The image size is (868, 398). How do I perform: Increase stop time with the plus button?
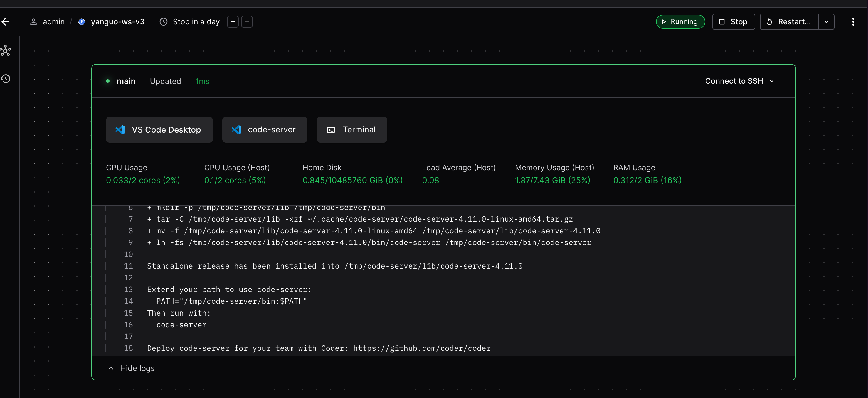point(247,22)
